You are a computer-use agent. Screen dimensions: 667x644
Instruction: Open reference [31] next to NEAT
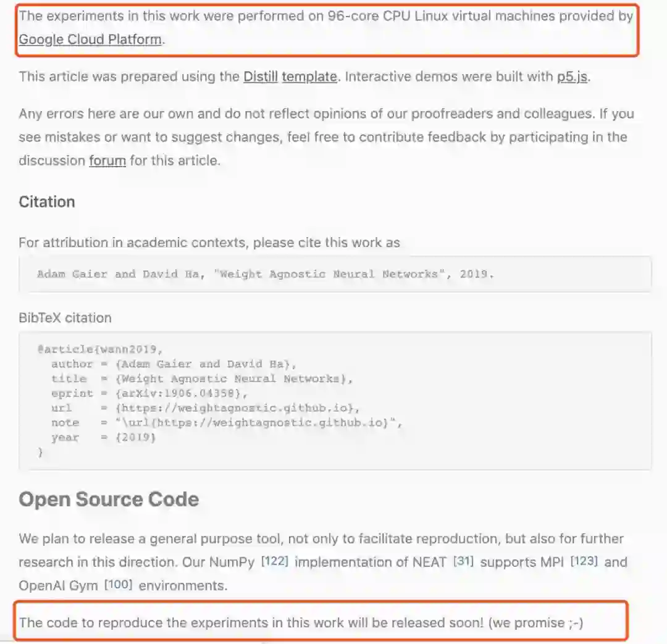tap(463, 561)
